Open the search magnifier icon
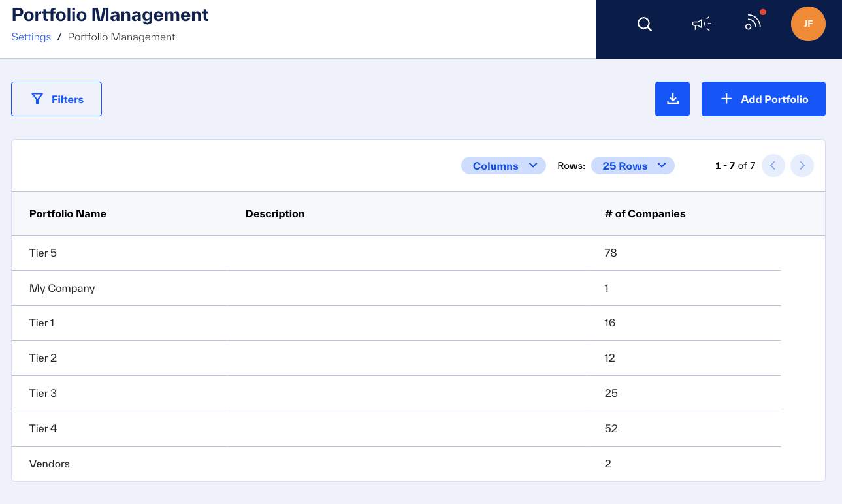Image resolution: width=842 pixels, height=504 pixels. point(645,24)
